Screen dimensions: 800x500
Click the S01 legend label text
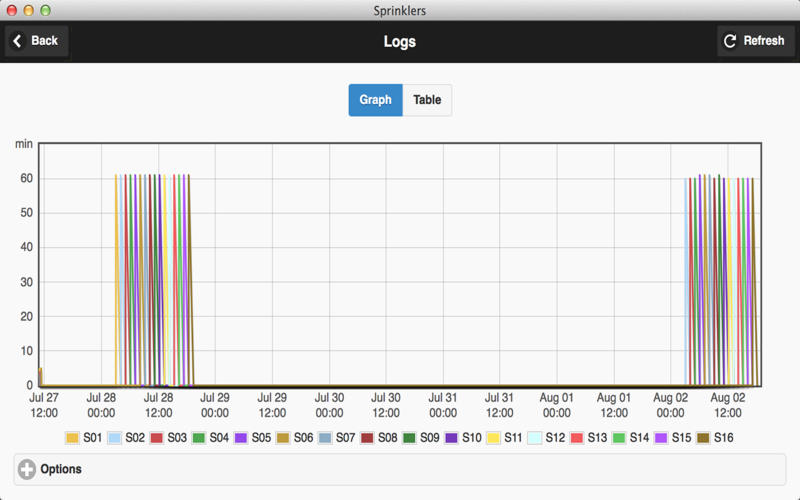93,438
